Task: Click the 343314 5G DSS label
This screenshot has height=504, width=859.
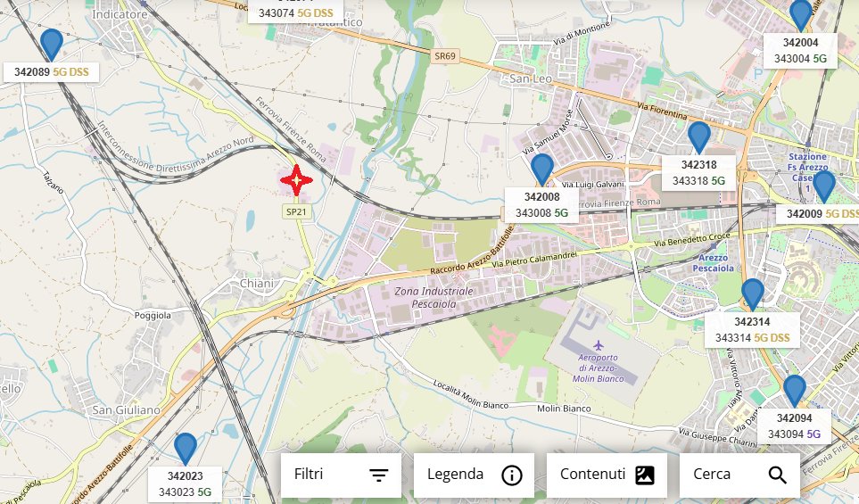Action: pyautogui.click(x=753, y=338)
